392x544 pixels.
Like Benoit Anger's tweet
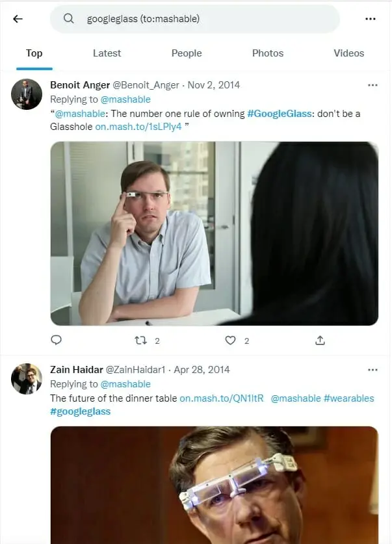tap(230, 340)
